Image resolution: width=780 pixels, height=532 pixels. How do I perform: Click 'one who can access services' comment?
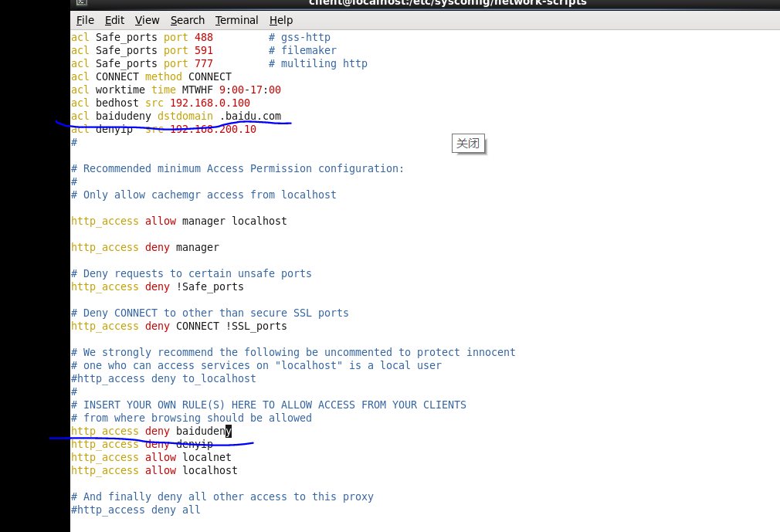click(256, 365)
